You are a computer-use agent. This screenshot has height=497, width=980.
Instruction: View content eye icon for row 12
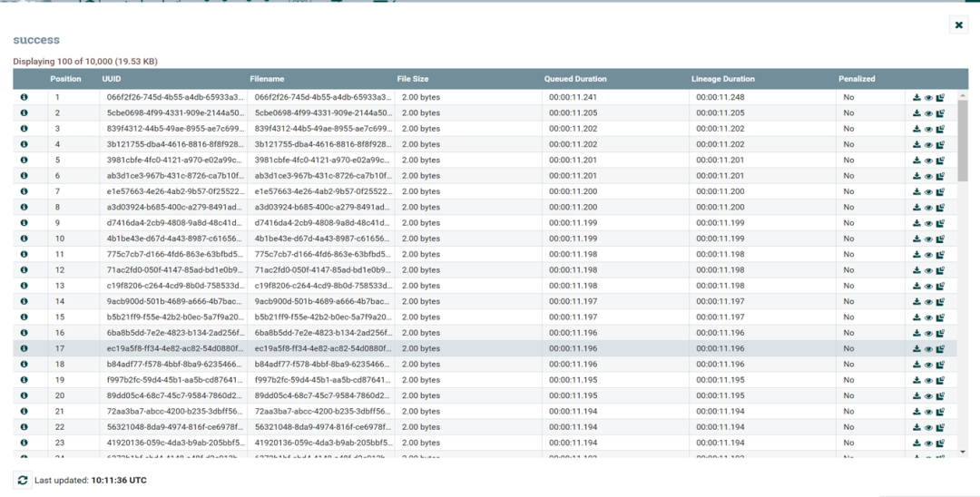pos(928,270)
